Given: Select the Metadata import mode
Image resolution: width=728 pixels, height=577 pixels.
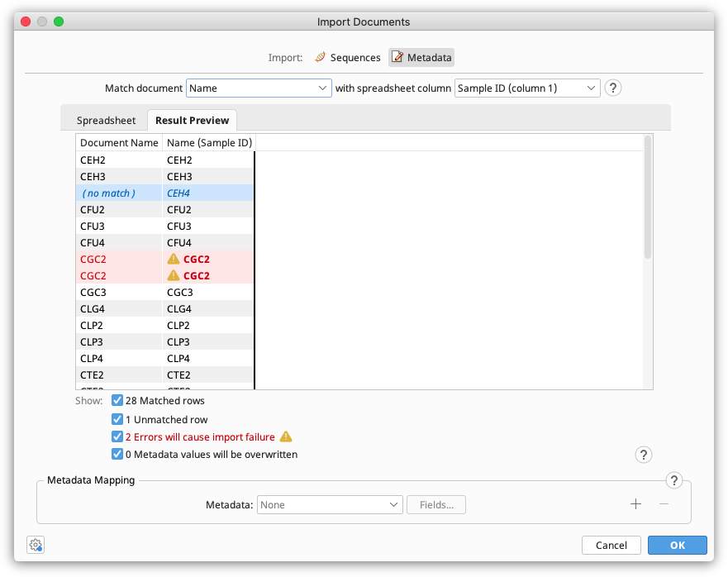Looking at the screenshot, I should click(421, 58).
